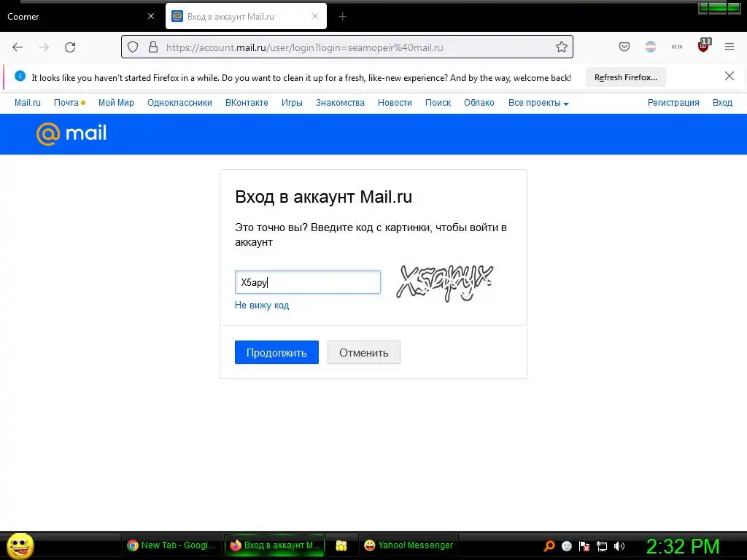Open a new browser tab
This screenshot has width=747, height=560.
click(343, 17)
